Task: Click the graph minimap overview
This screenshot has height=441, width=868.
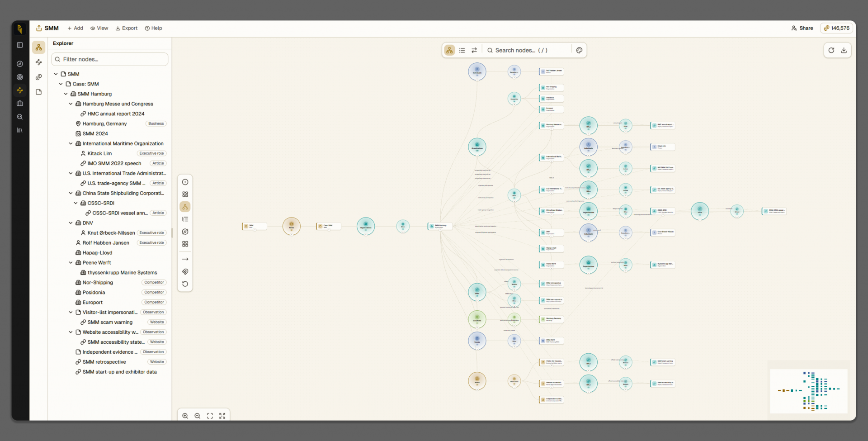Action: tap(809, 391)
